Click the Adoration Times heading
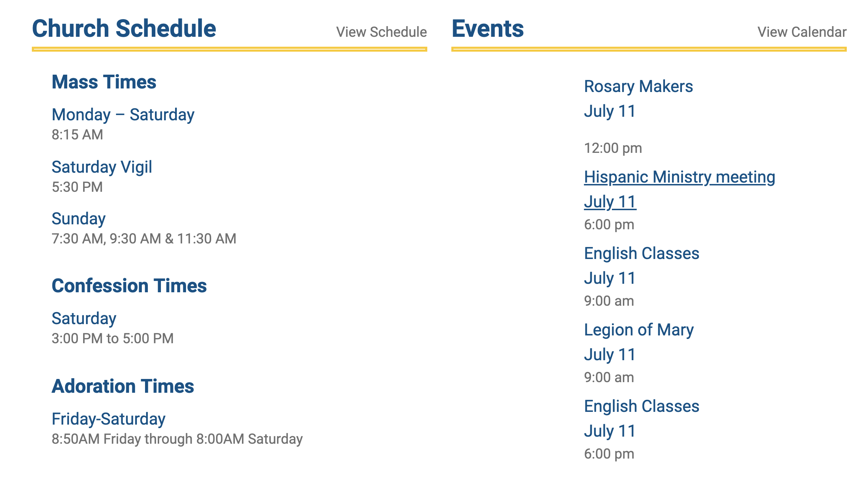 123,386
